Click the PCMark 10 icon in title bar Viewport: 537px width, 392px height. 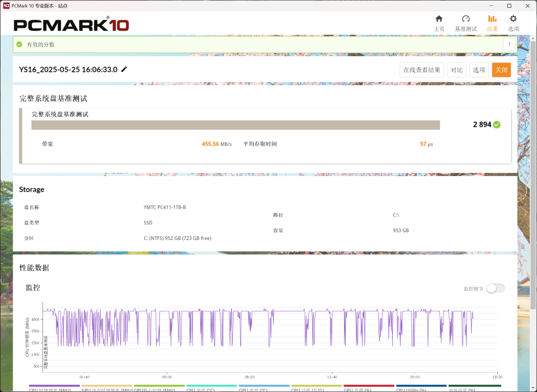point(6,6)
